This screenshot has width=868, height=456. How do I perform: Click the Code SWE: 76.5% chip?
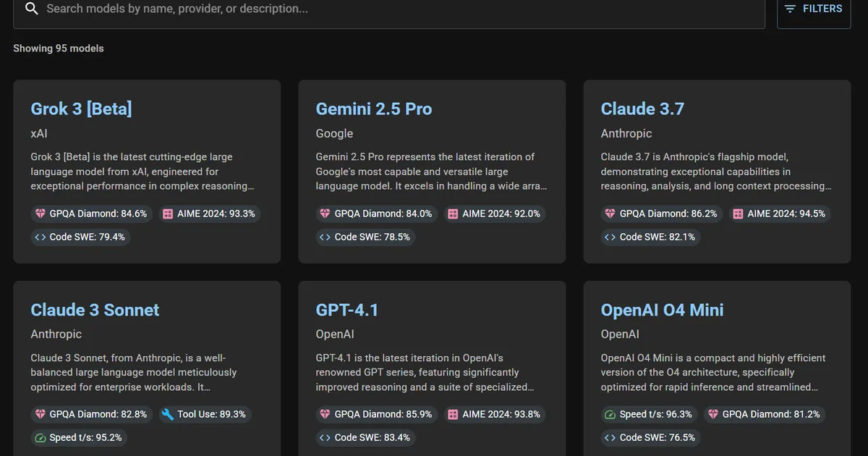[650, 438]
